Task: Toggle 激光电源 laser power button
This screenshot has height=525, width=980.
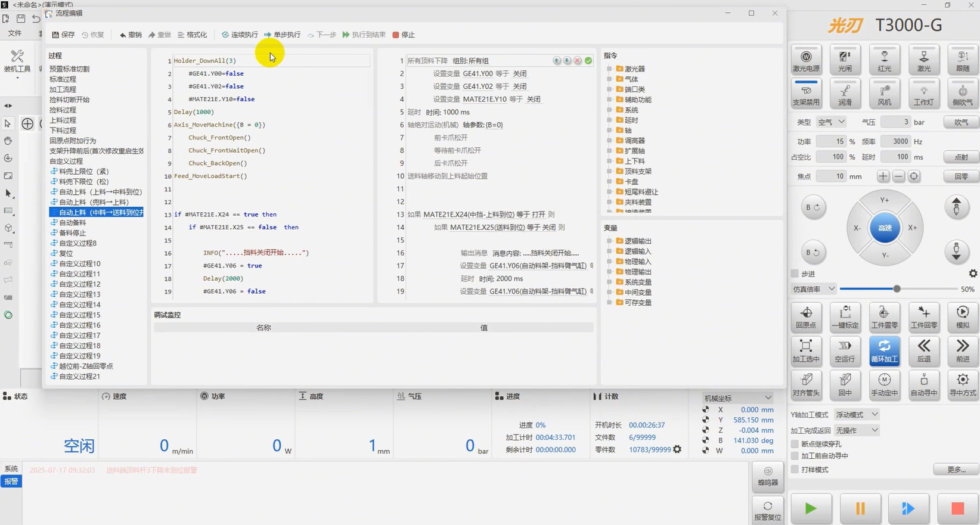Action: (x=806, y=59)
